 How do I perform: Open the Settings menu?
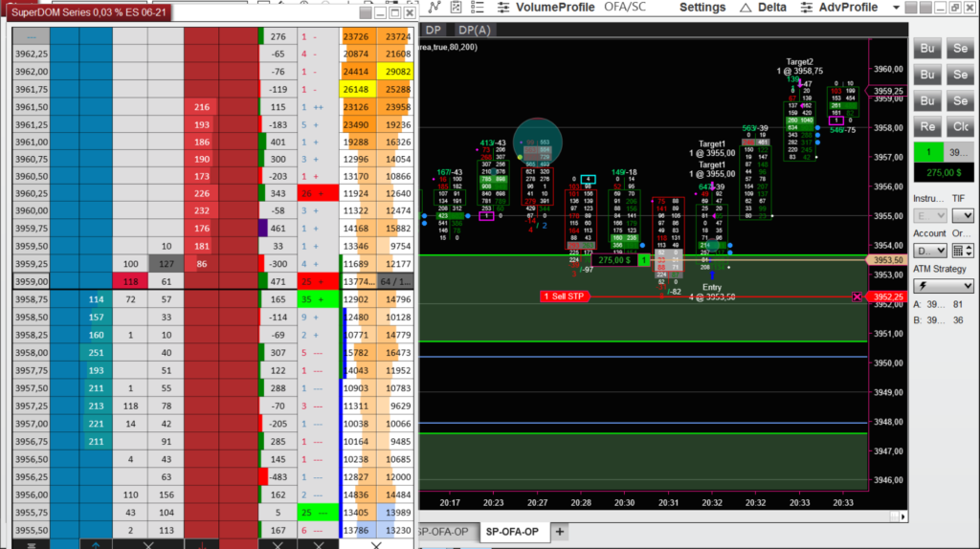(702, 8)
